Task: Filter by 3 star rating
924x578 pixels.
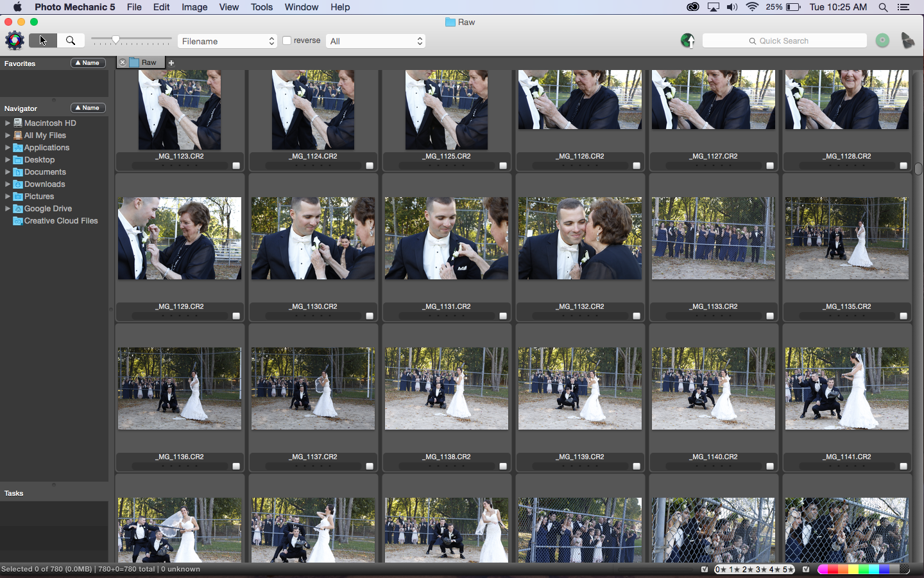Action: [761, 569]
